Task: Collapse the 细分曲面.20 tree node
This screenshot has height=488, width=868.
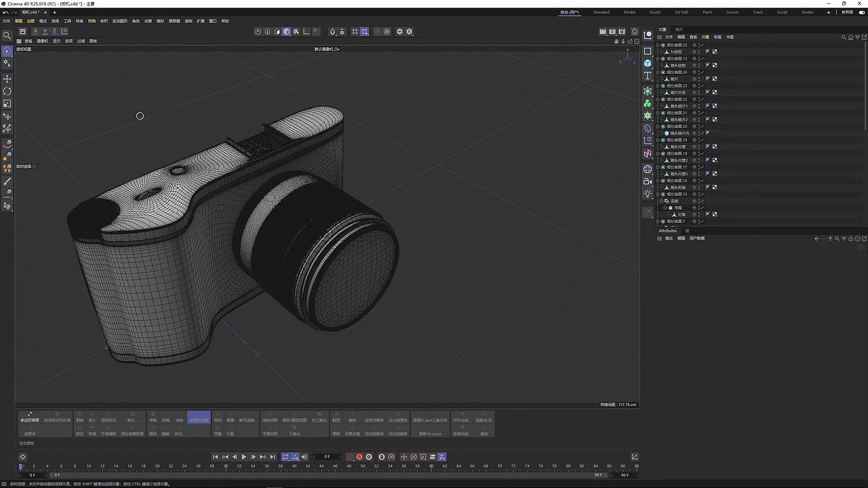Action: tap(658, 126)
